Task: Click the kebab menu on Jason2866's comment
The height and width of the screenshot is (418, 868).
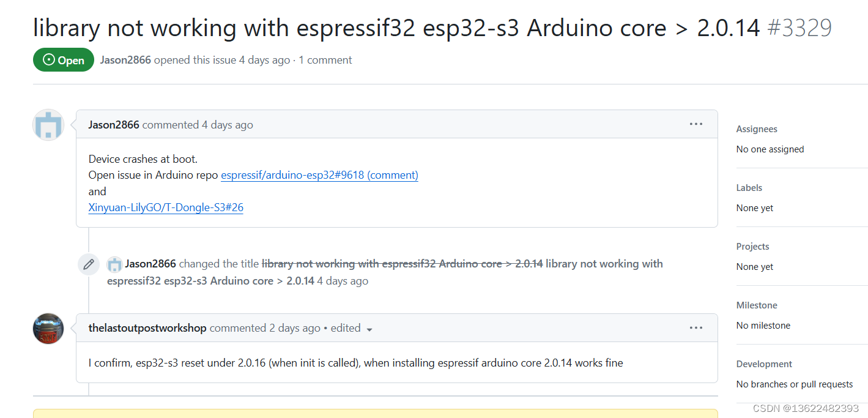Action: pos(696,124)
